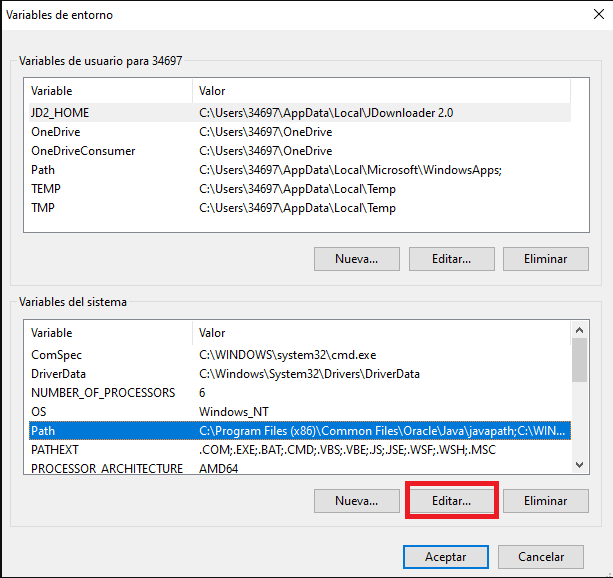Select the ComSpec system variable
The height and width of the screenshot is (578, 613).
(300, 355)
